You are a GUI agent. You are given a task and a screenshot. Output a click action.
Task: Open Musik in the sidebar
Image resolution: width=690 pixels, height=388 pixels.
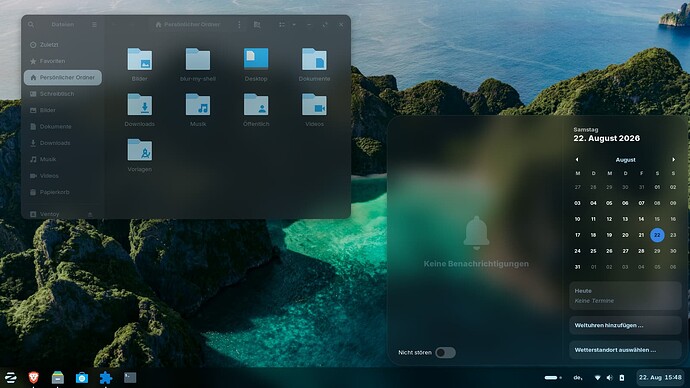63,159
